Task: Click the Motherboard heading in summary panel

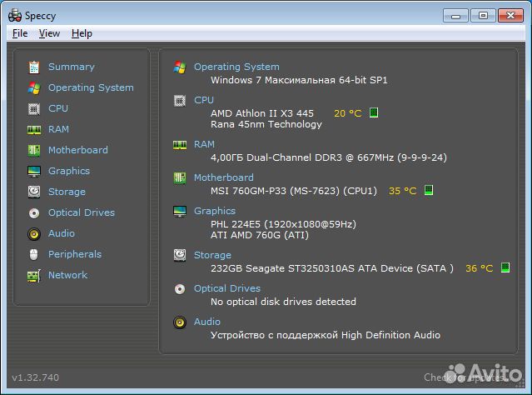Action: [x=223, y=177]
